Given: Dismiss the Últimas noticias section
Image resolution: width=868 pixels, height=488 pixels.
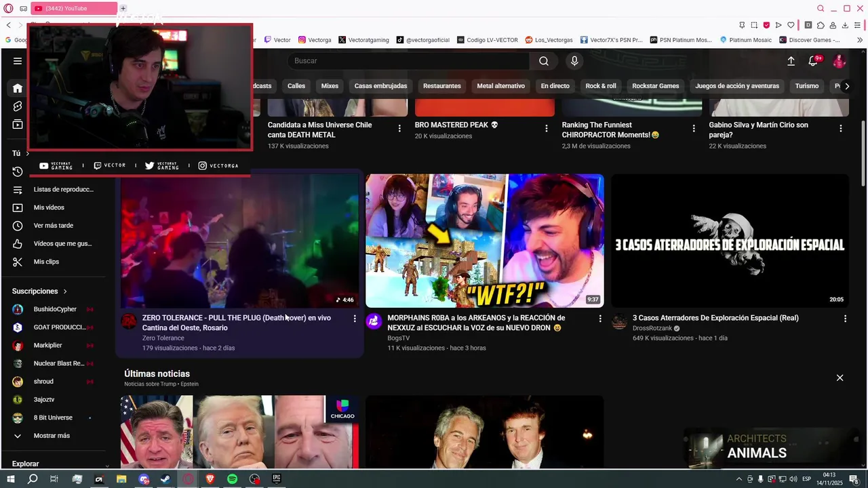Looking at the screenshot, I should pos(840,378).
